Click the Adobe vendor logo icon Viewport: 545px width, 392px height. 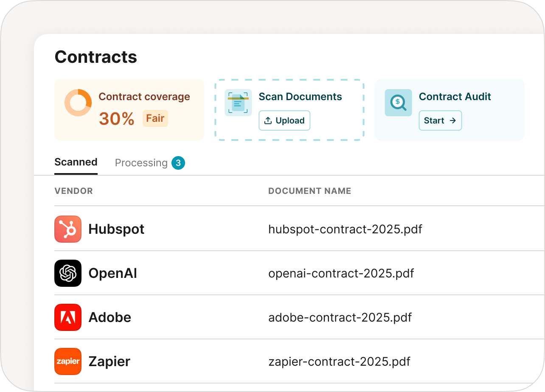[67, 317]
